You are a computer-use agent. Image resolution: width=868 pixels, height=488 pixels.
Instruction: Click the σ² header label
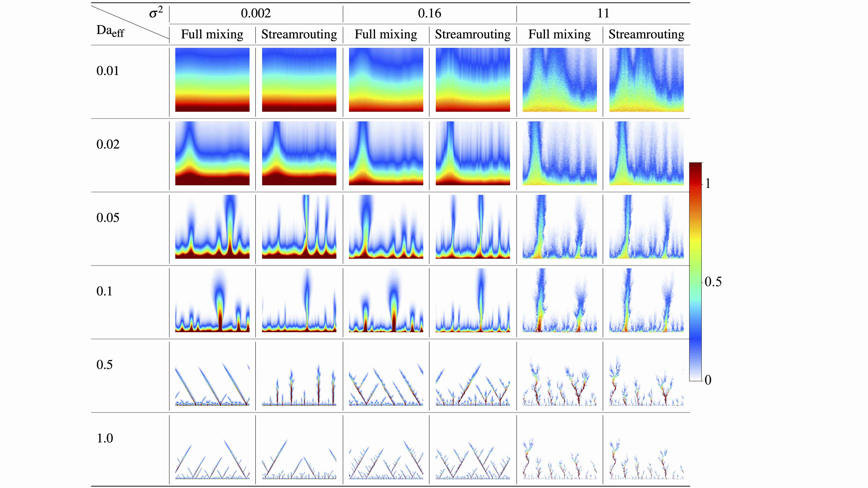click(156, 13)
